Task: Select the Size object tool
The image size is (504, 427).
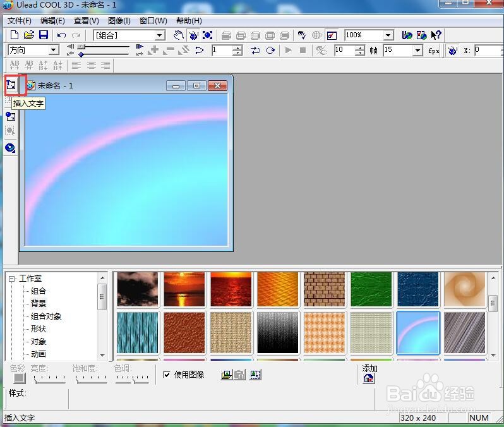Action: 208,35
